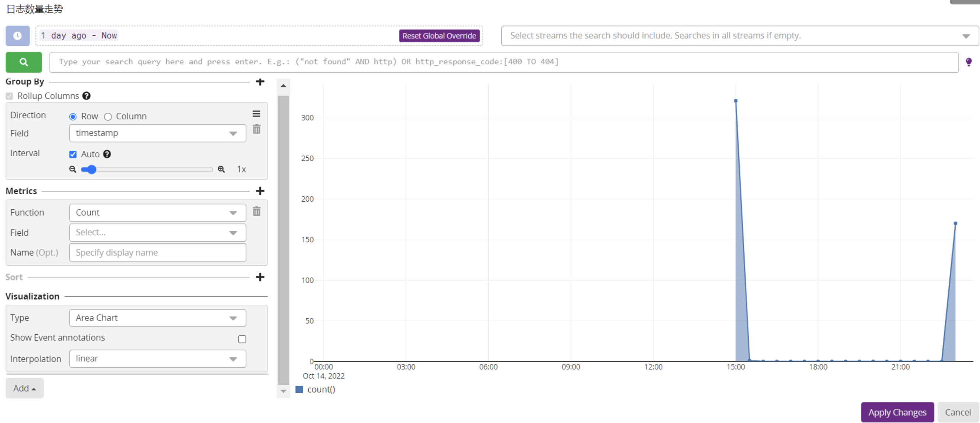Click the Apply Changes button
980x423 pixels.
pos(897,412)
